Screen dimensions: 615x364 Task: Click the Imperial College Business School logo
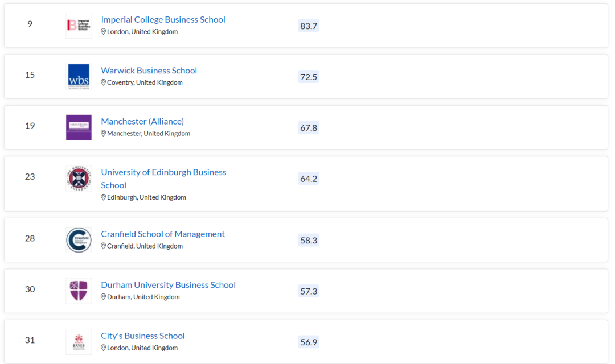[x=79, y=26]
